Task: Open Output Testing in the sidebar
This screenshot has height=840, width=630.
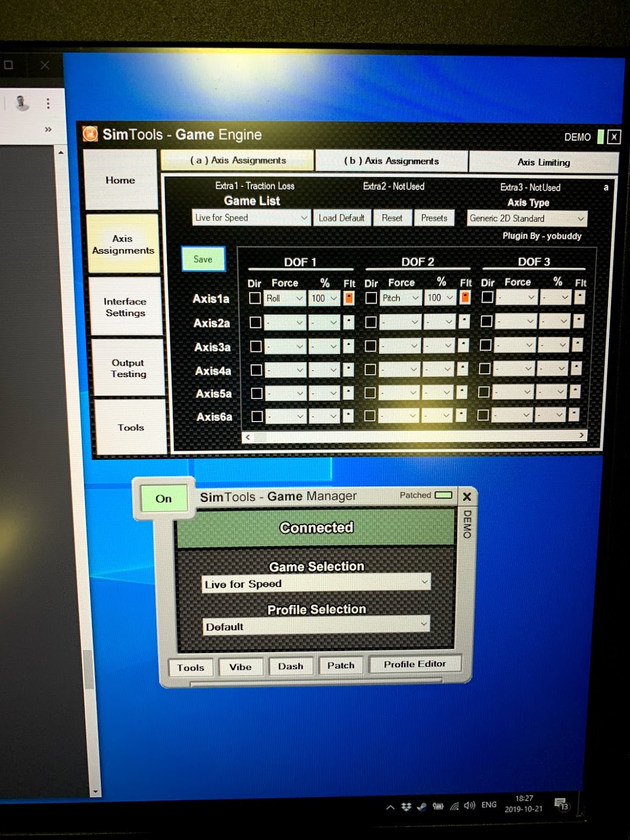Action: pyautogui.click(x=128, y=368)
